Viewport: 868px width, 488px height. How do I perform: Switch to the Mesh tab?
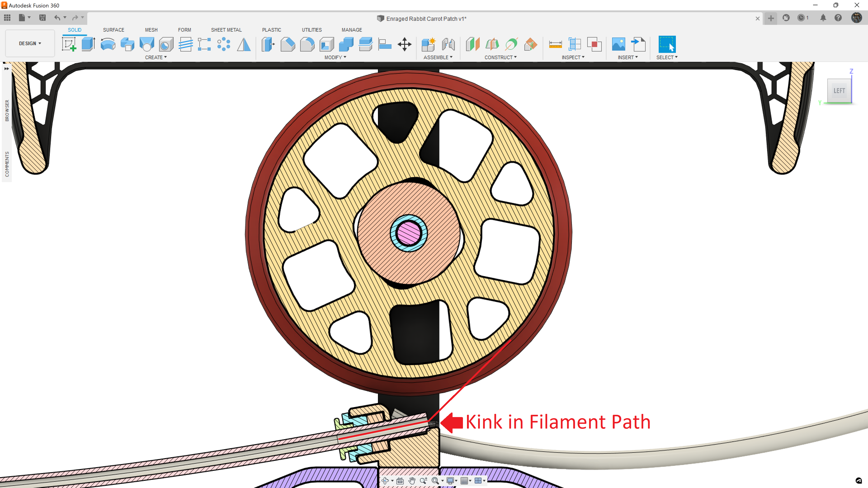[x=151, y=30]
